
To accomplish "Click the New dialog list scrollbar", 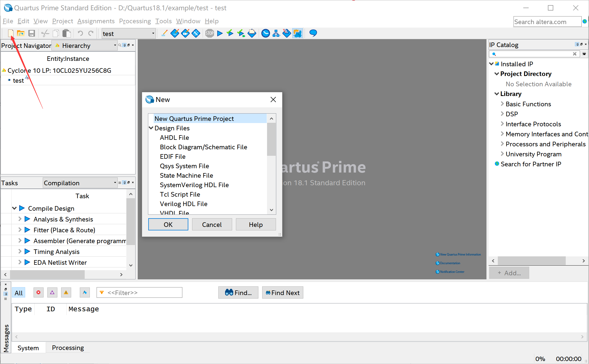I will [271, 140].
